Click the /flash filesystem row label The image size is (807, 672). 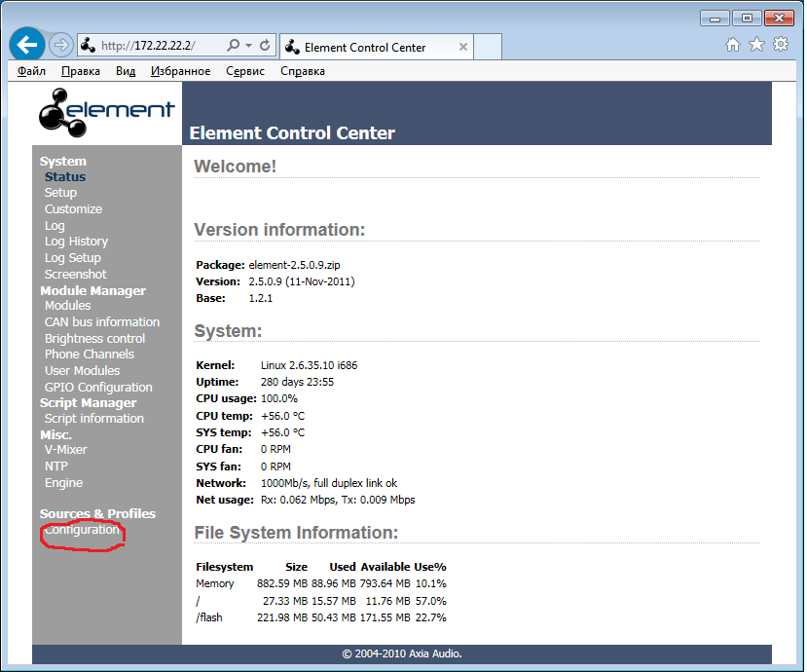[x=209, y=617]
